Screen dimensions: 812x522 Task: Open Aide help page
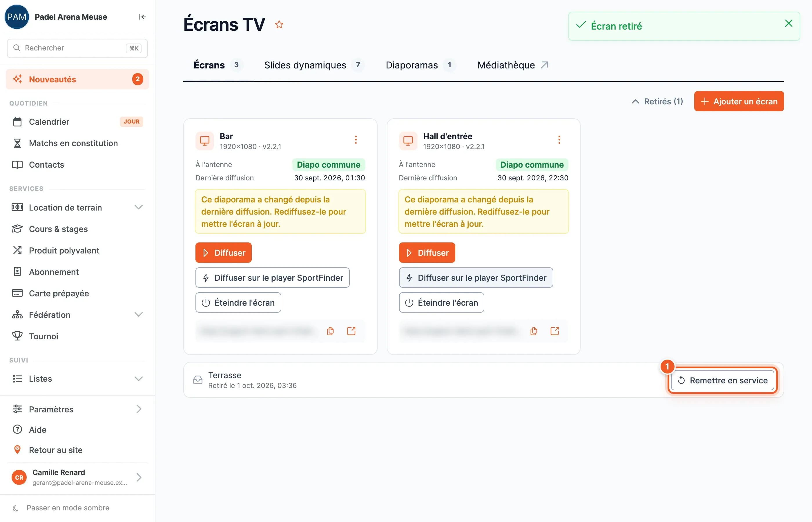coord(78,429)
